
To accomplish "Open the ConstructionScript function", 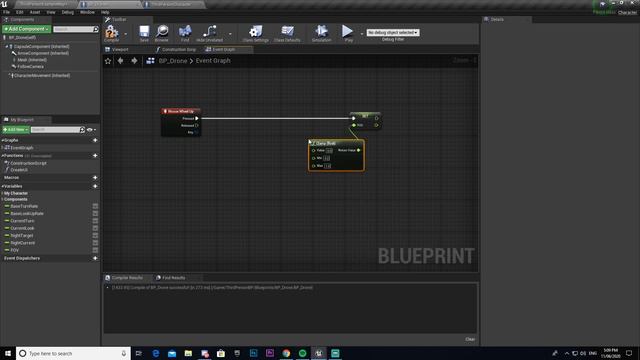I will click(x=28, y=163).
